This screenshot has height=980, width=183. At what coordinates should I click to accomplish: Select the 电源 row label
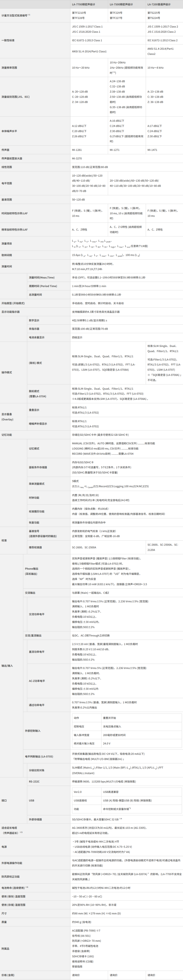point(4,847)
